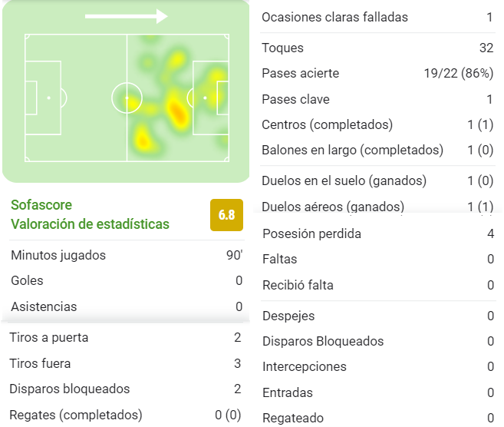Select the Goles stat row
The height and width of the screenshot is (427, 504).
(127, 280)
